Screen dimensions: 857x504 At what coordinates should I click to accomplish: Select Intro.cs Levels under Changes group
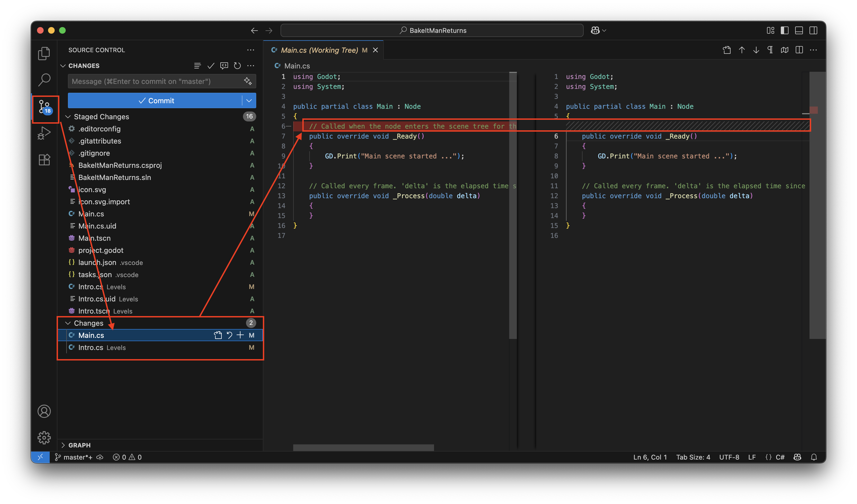pyautogui.click(x=160, y=348)
